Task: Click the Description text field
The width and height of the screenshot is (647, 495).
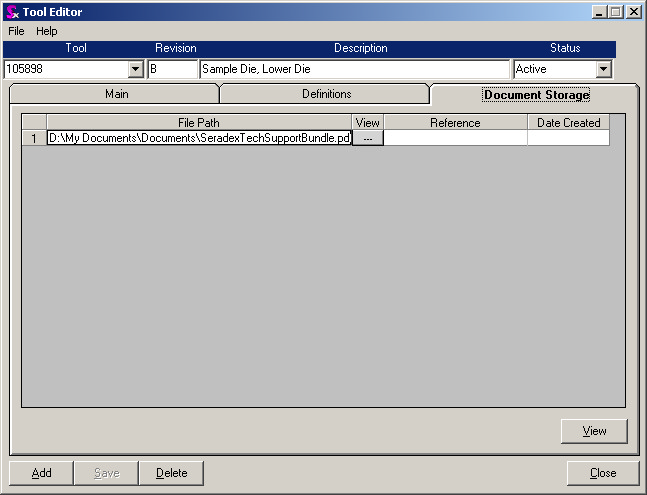Action: click(x=354, y=70)
